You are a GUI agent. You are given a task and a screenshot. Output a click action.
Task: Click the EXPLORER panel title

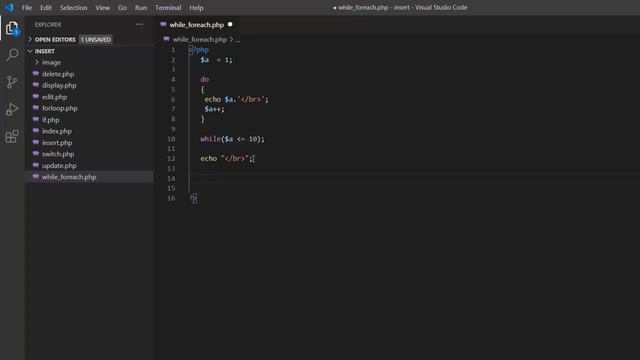pyautogui.click(x=48, y=24)
